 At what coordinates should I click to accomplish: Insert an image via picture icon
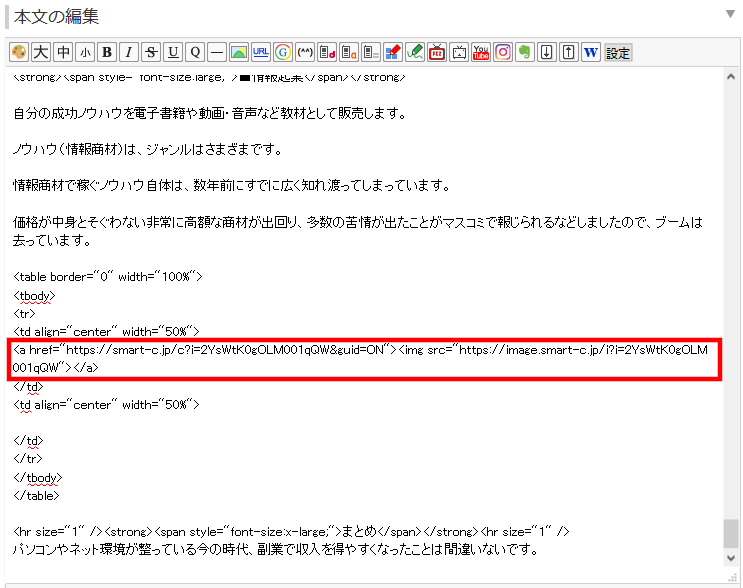coord(239,52)
